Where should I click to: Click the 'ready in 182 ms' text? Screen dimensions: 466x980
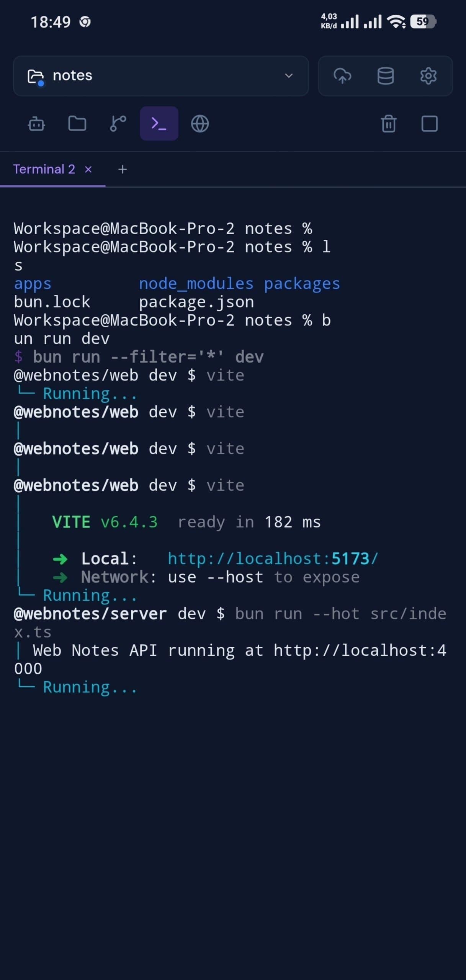[249, 522]
